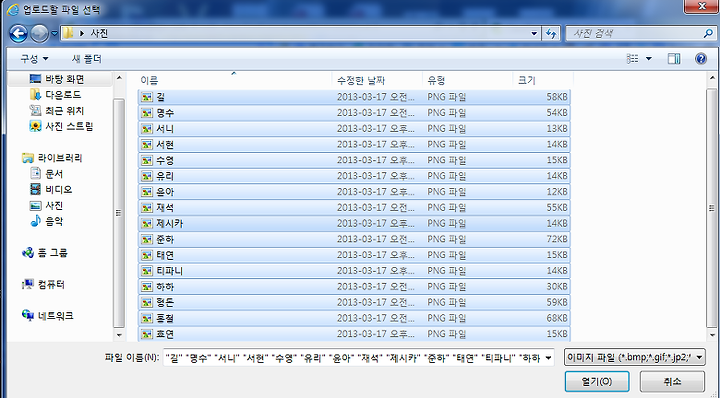
Task: Select 컴퓨터 in navigation pane
Action: (x=43, y=284)
